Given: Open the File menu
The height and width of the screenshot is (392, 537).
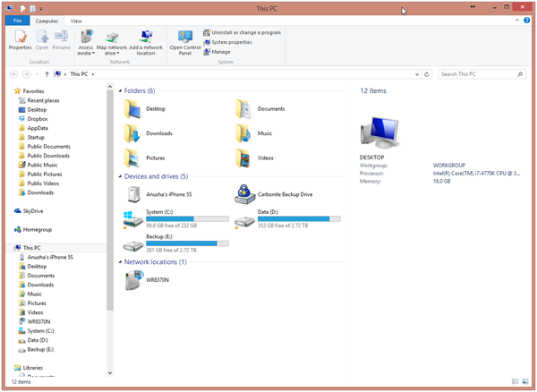Looking at the screenshot, I should coord(17,21).
